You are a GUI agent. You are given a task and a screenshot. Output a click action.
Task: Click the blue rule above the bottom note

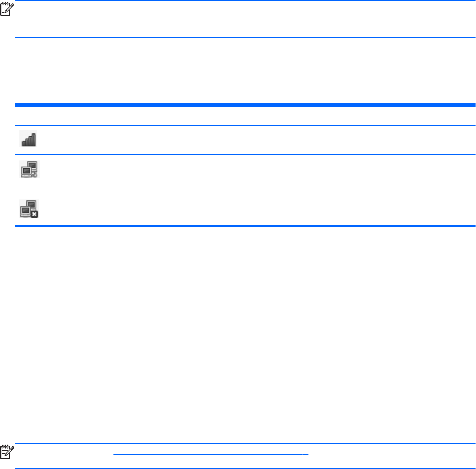246,443
